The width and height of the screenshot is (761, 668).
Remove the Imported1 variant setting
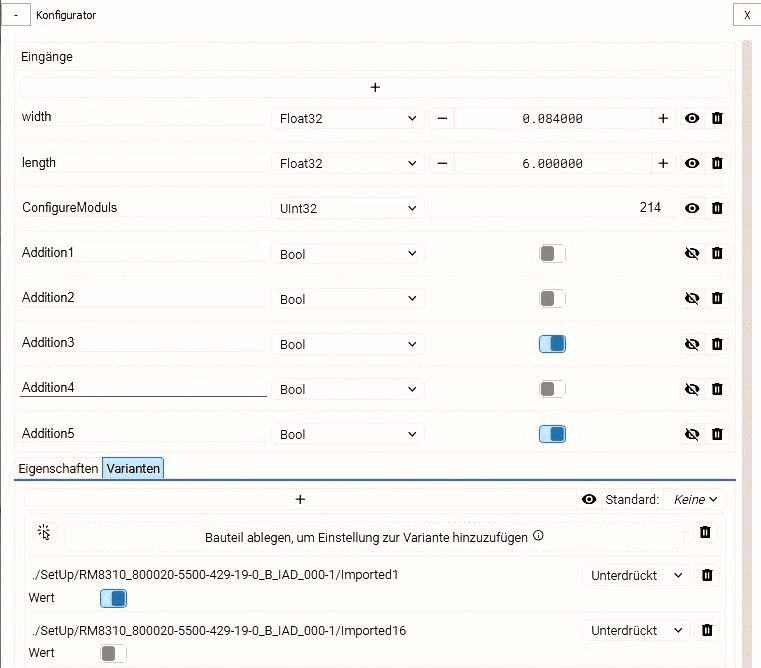click(707, 575)
